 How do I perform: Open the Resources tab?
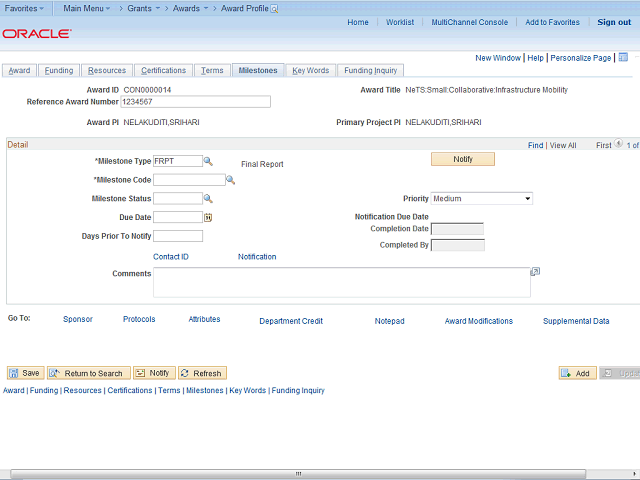tap(107, 71)
